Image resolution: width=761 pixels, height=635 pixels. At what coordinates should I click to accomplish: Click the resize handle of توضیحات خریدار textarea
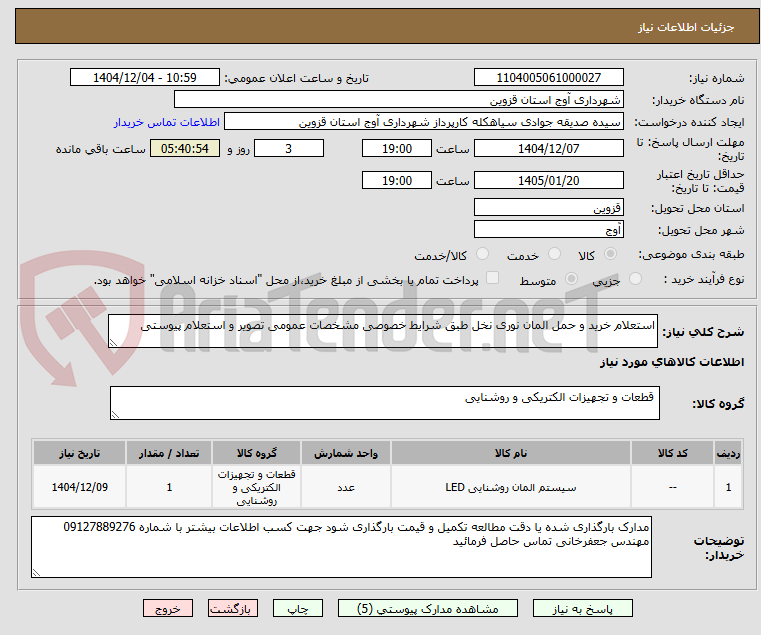[36, 572]
